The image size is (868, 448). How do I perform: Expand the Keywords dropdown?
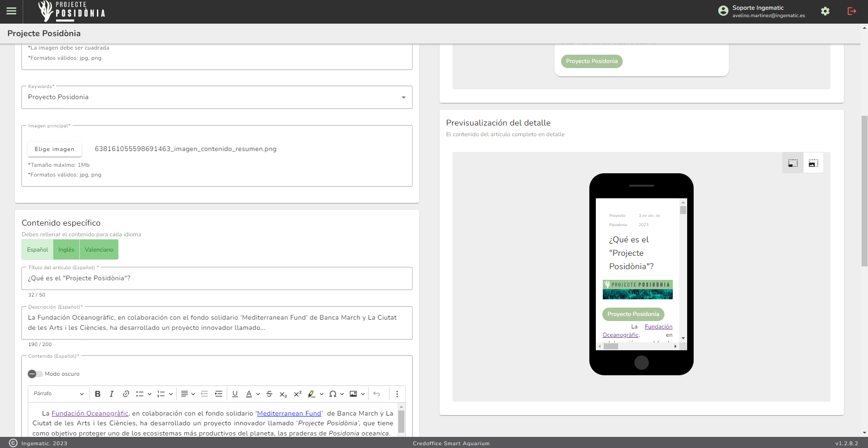pyautogui.click(x=403, y=97)
